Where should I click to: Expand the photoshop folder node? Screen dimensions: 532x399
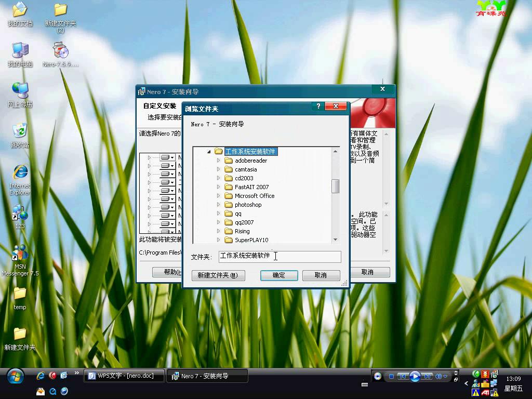coord(219,204)
